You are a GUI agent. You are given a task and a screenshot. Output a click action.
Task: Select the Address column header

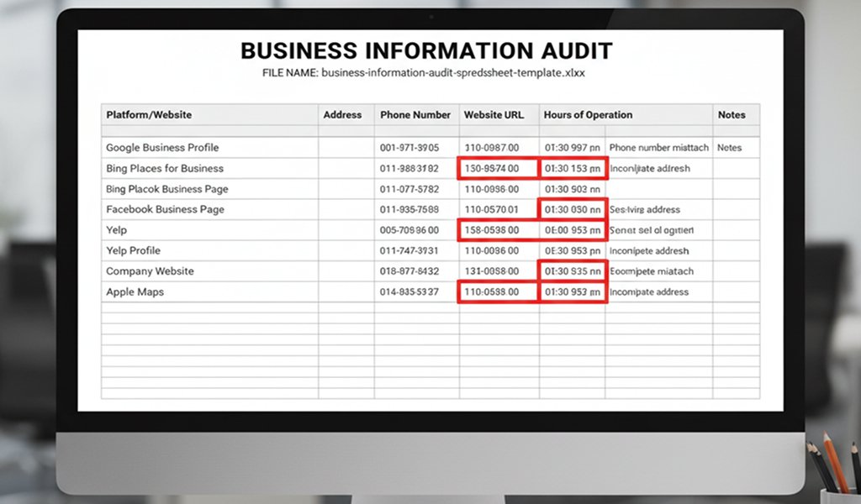346,114
